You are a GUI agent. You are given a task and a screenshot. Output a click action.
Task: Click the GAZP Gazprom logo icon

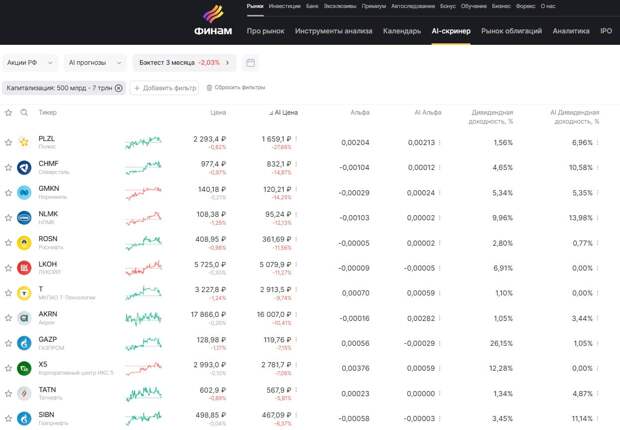point(24,343)
